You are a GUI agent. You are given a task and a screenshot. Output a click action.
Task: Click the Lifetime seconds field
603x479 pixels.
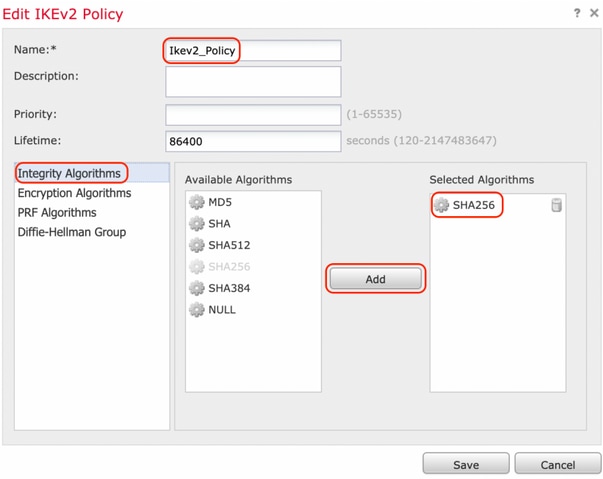(253, 141)
